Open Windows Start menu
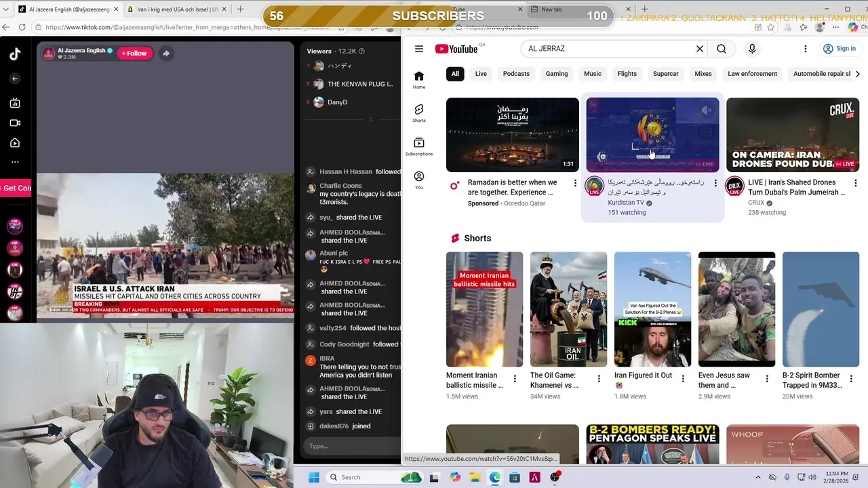 314,477
